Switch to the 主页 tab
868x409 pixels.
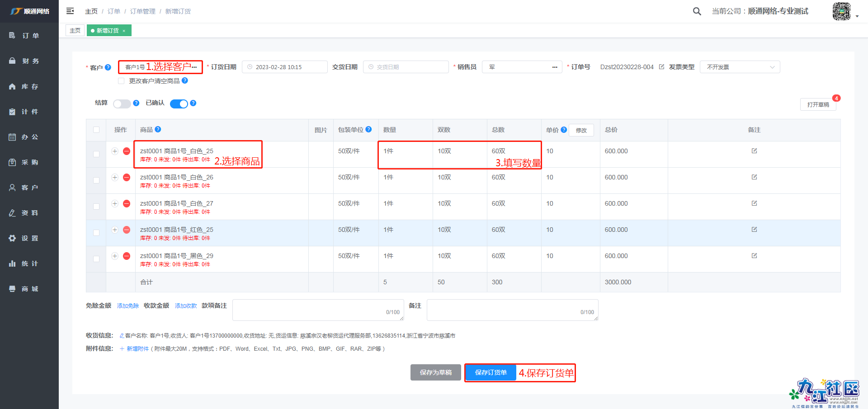(75, 30)
